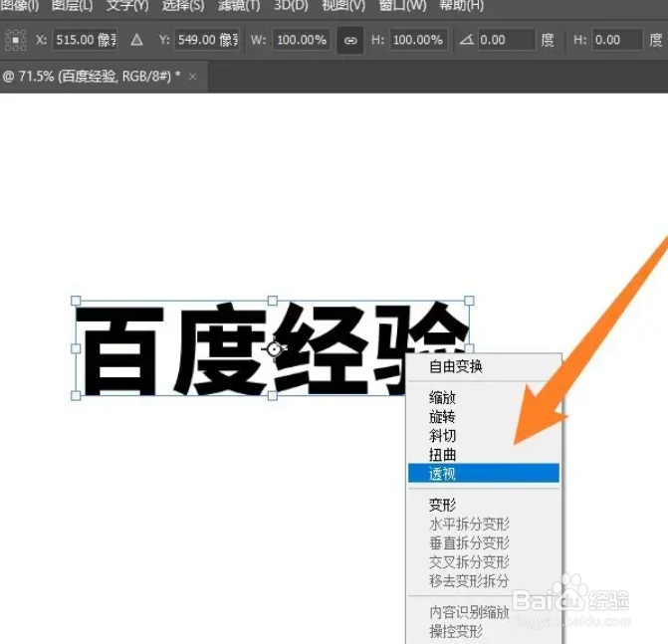668x644 pixels.
Task: Open the 窗口(W) menu
Action: 402,6
